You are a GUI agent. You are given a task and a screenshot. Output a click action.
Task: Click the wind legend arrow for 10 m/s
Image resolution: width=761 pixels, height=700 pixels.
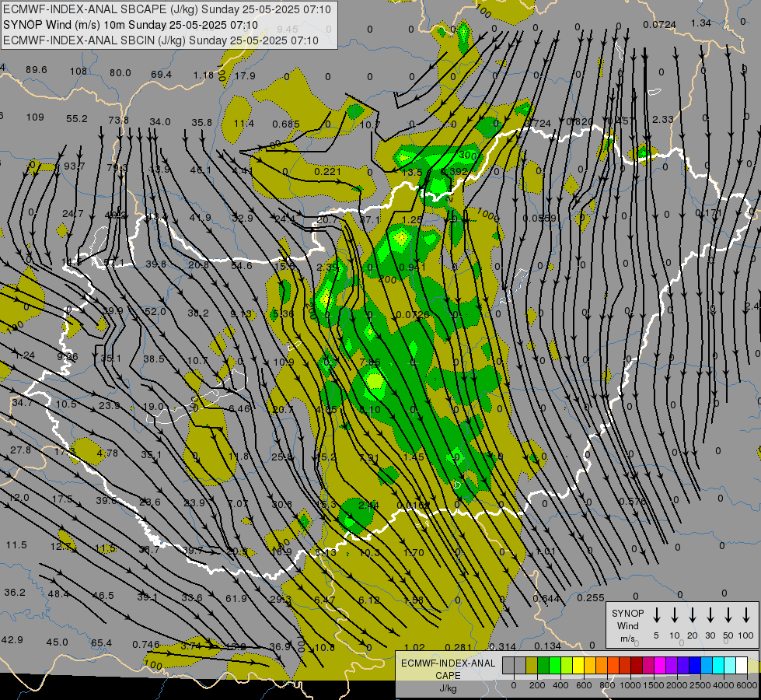pos(675,615)
